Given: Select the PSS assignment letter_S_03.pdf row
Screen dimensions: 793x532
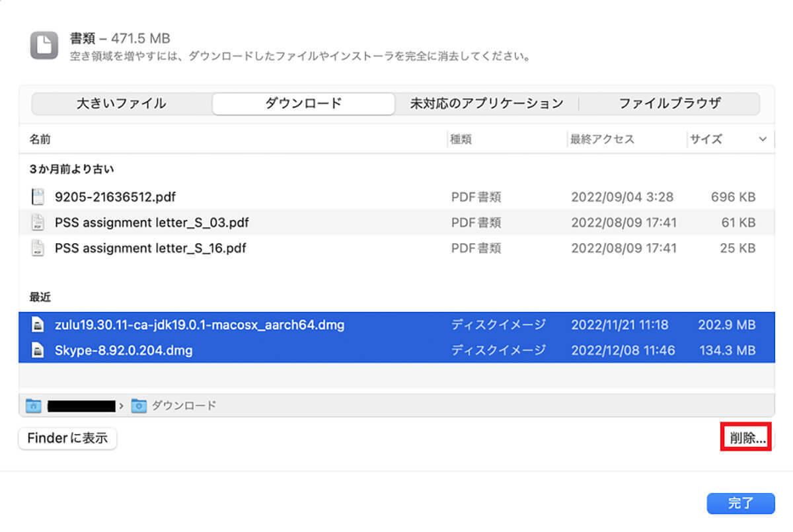Looking at the screenshot, I should pos(397,223).
